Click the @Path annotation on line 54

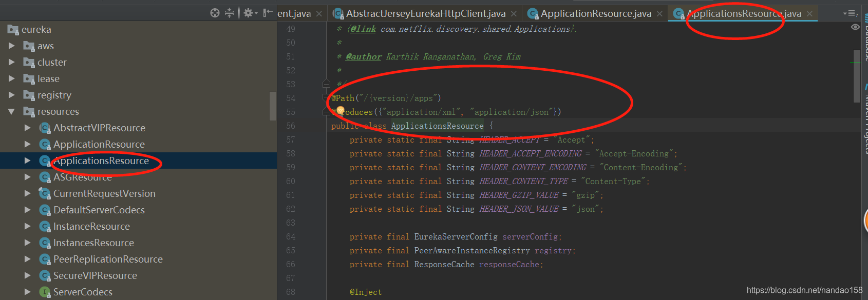343,98
